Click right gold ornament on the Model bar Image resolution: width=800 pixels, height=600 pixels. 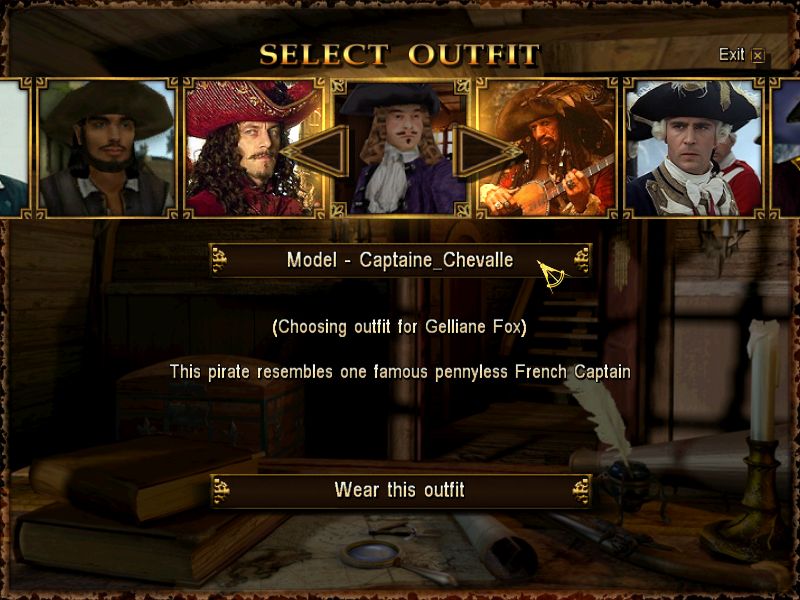click(x=582, y=260)
